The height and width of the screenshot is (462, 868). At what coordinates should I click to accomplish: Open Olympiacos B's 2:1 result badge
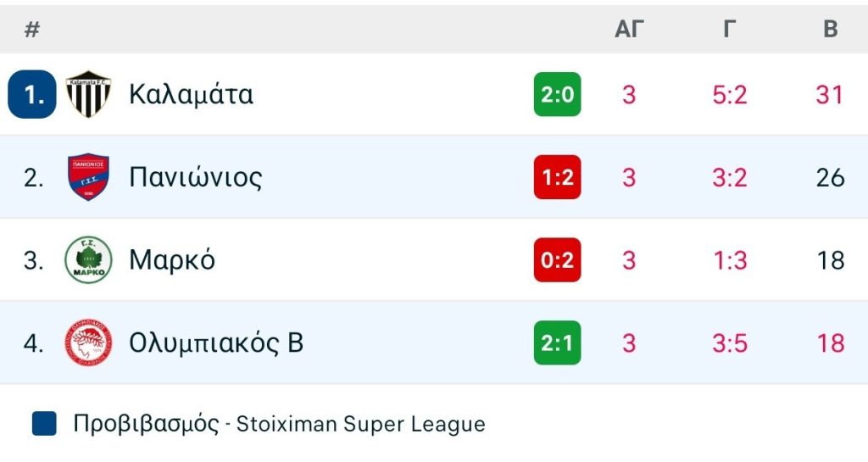point(557,343)
